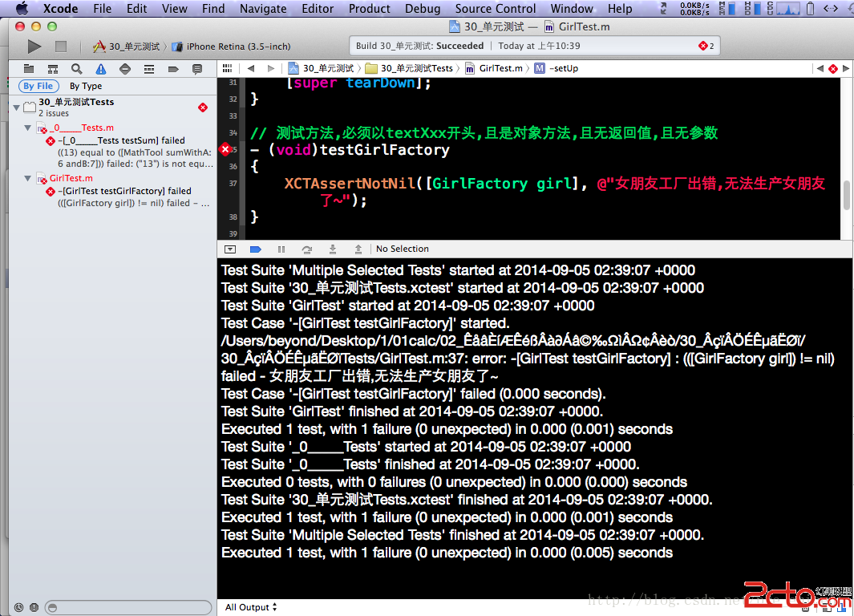Open the All Output console filter dropdown
The image size is (854, 616).
[x=250, y=606]
